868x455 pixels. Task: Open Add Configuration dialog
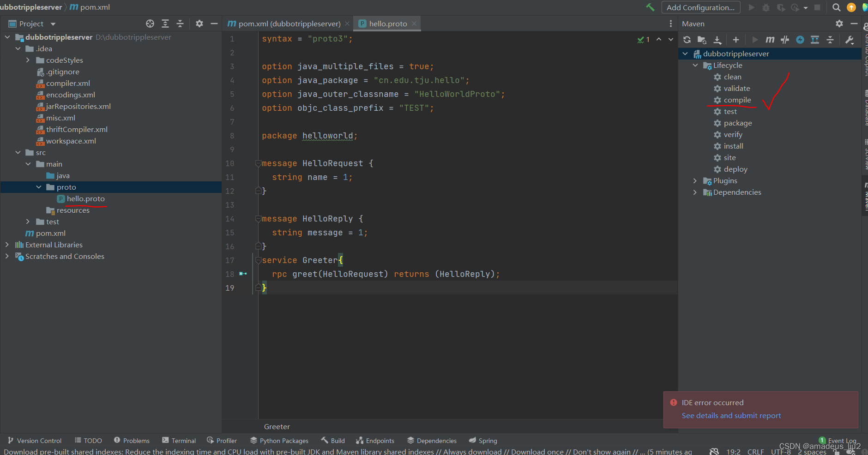701,7
